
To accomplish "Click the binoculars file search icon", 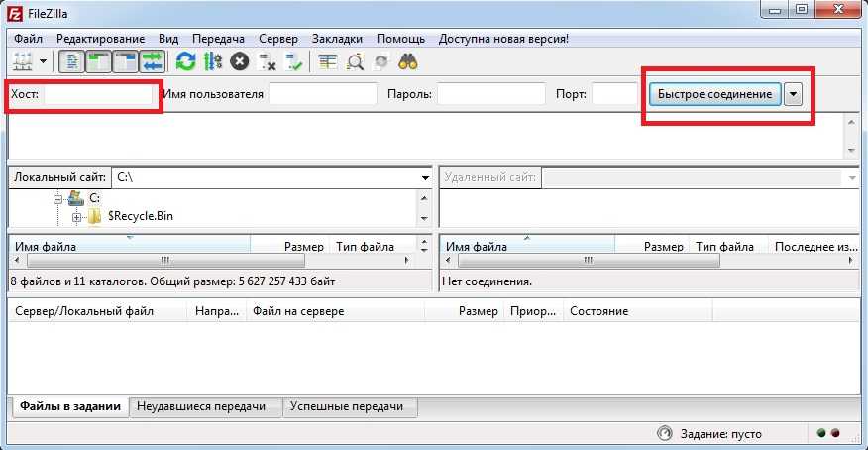I will [407, 61].
